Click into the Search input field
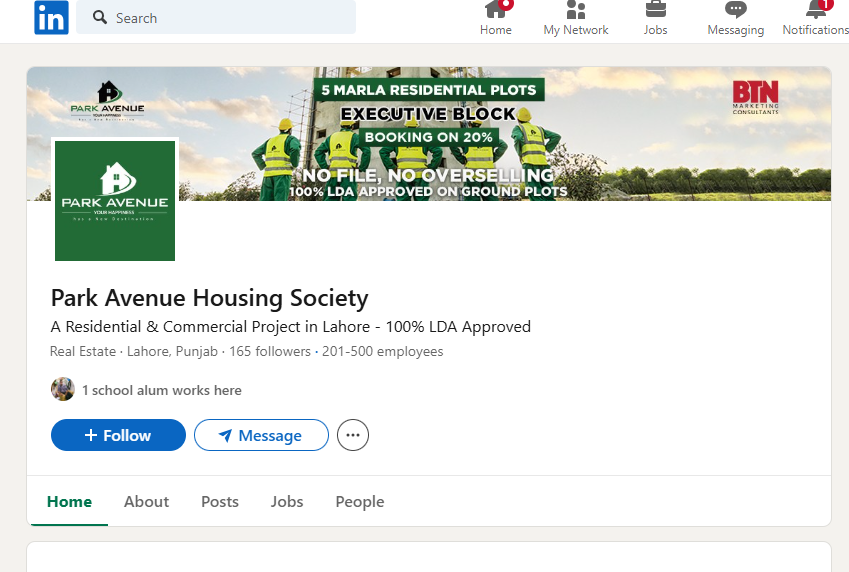Viewport: 849px width, 572px height. (x=230, y=18)
